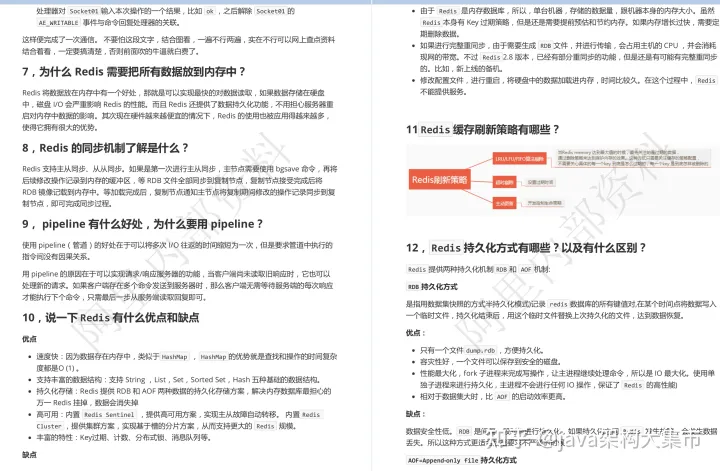Click the '速度快' bullet under heading 10
The image size is (720, 471).
187,362
